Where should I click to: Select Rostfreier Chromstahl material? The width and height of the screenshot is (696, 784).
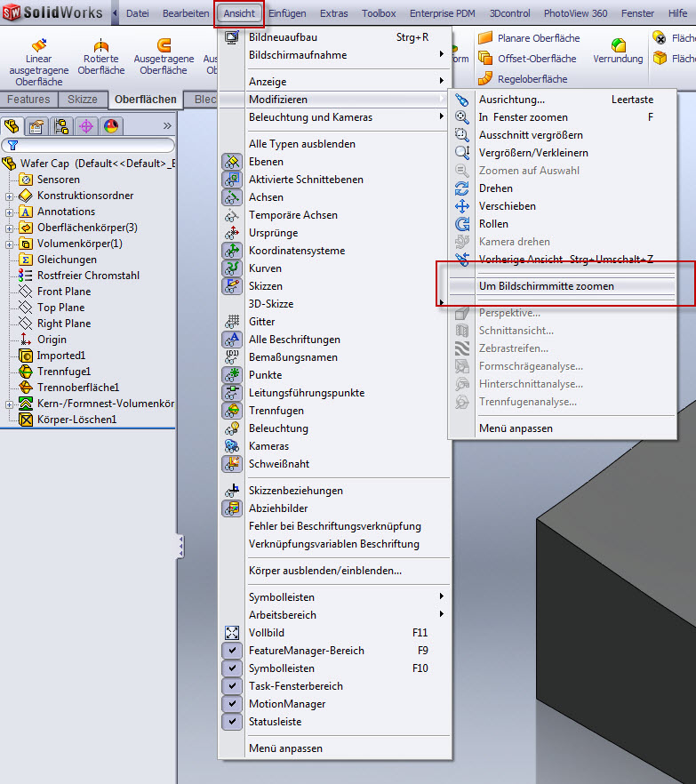(88, 276)
